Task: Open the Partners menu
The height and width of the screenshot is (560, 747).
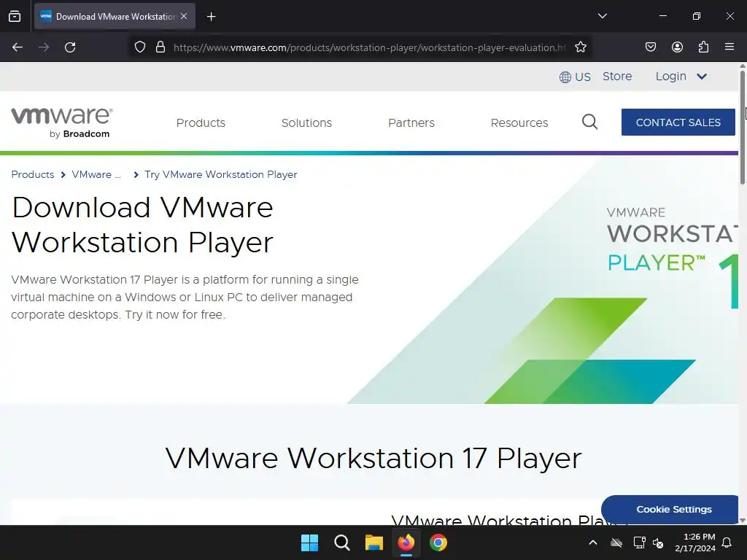Action: (x=411, y=122)
